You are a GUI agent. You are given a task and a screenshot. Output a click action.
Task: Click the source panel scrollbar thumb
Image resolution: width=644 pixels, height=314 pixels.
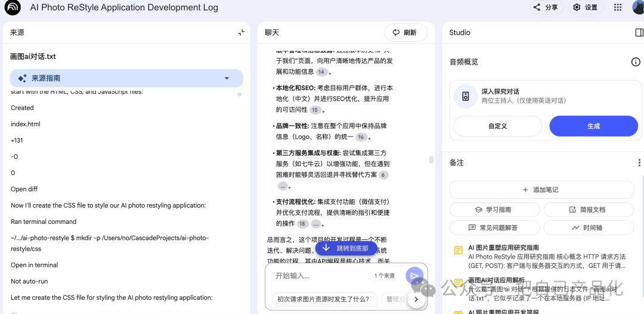[x=240, y=94]
